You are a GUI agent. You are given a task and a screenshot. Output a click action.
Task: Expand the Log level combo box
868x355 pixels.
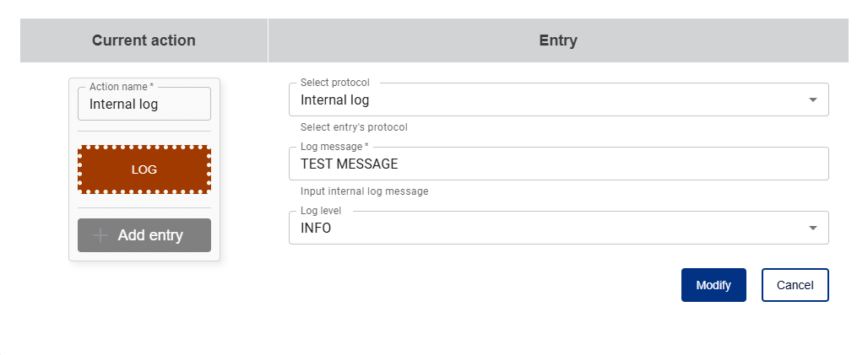[549, 229]
